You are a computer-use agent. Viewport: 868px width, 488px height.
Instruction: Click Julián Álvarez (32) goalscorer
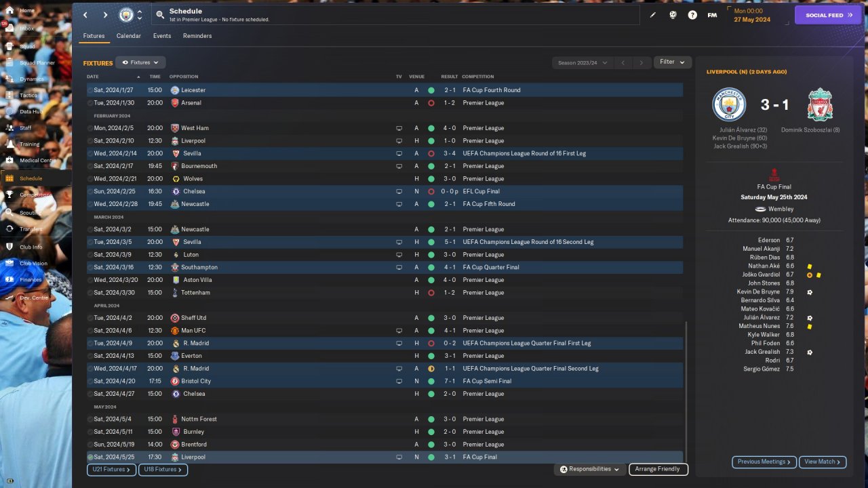coord(745,129)
